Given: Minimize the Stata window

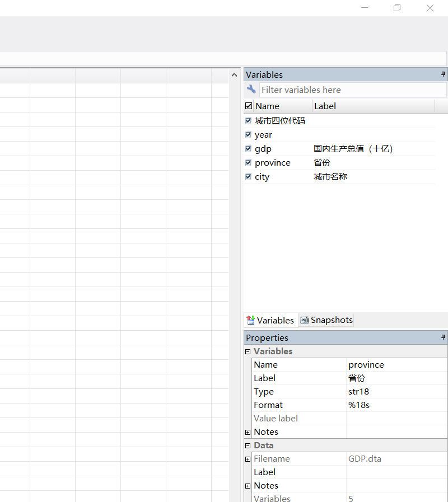Looking at the screenshot, I should click(x=365, y=8).
